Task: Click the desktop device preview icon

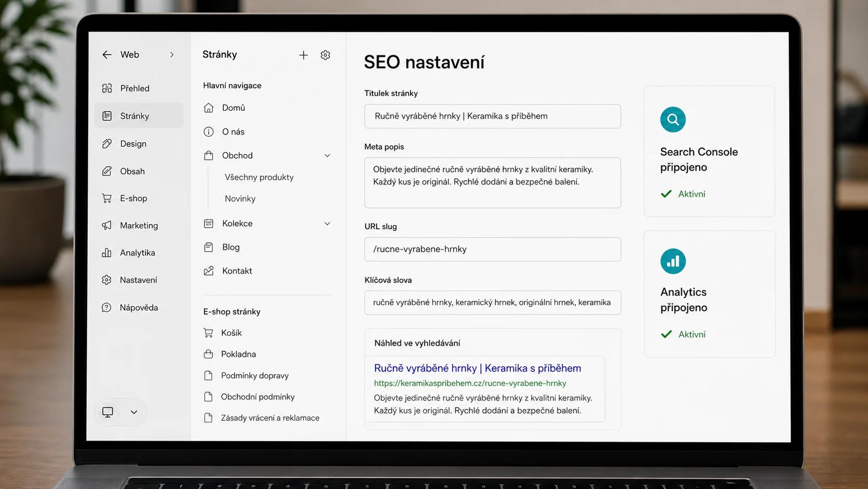Action: point(108,412)
